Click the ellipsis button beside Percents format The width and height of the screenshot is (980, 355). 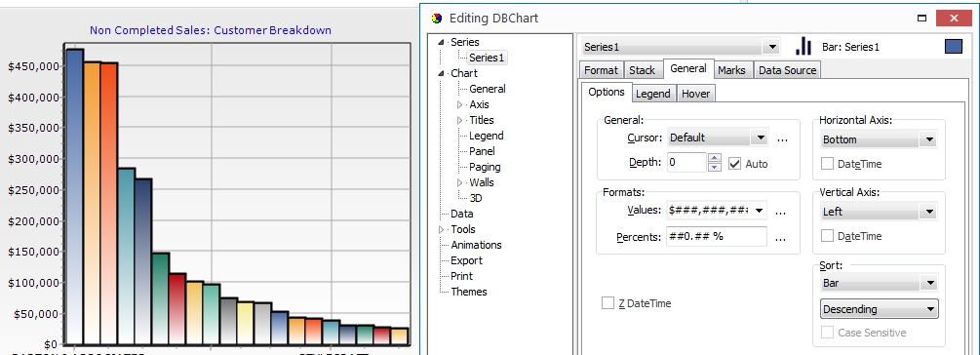tap(780, 238)
